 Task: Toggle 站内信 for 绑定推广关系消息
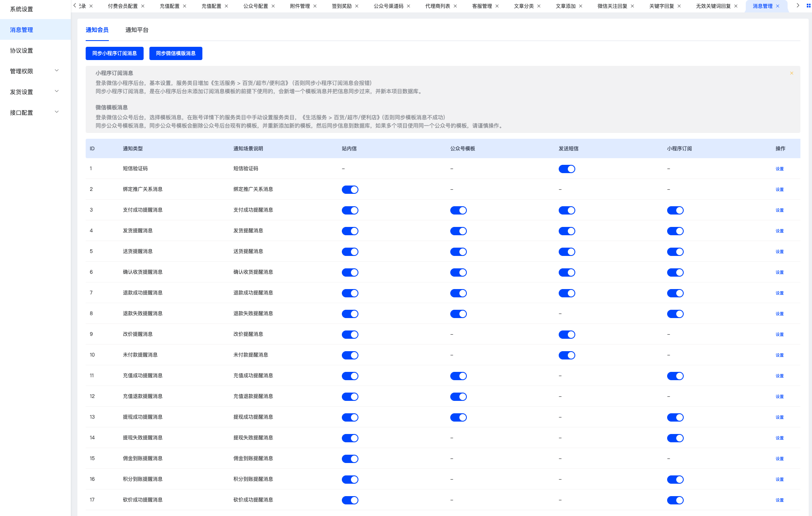point(350,190)
